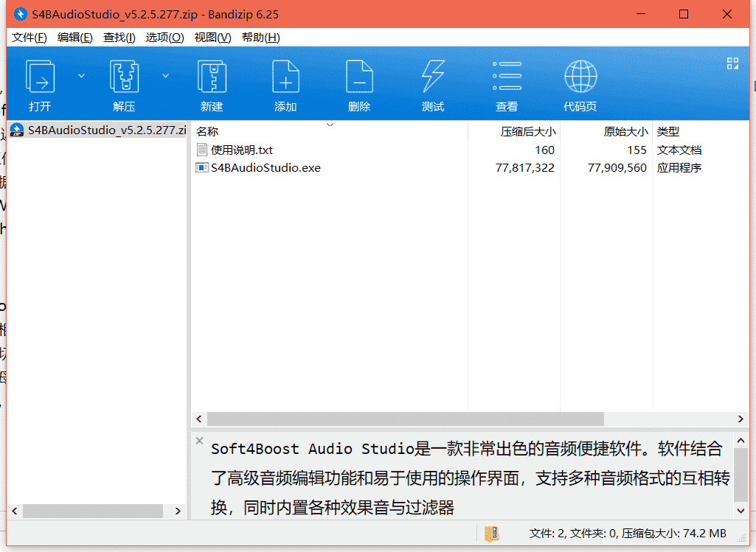This screenshot has width=756, height=552.
Task: Click tree panel scrollbar right arrow
Action: (x=178, y=511)
